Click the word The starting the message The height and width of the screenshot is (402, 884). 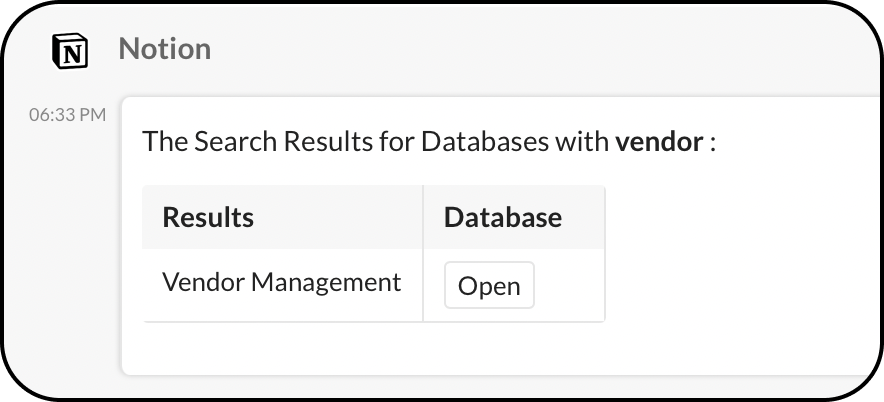coord(160,141)
